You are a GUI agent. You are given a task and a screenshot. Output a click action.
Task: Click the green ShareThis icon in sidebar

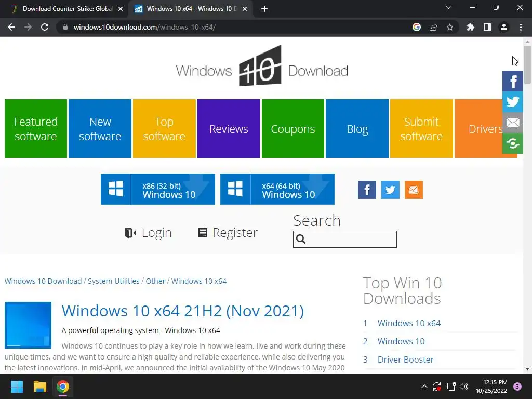tap(513, 143)
